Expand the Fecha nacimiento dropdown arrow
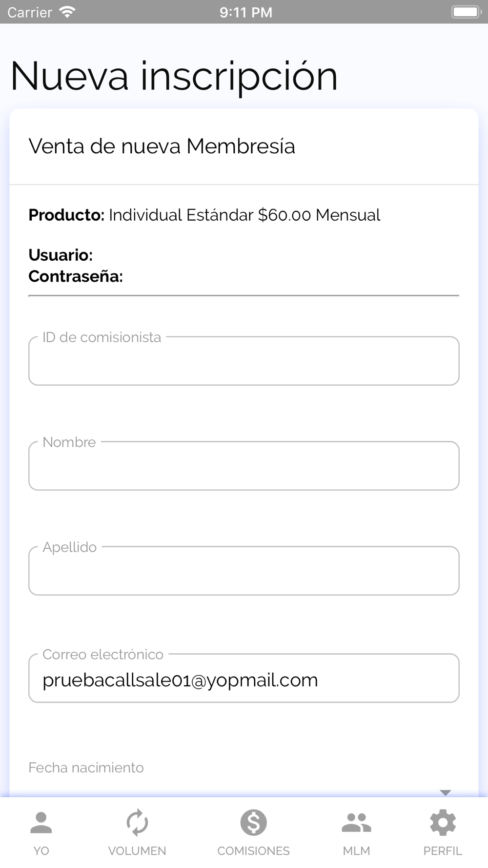Image resolution: width=488 pixels, height=868 pixels. pyautogui.click(x=445, y=792)
